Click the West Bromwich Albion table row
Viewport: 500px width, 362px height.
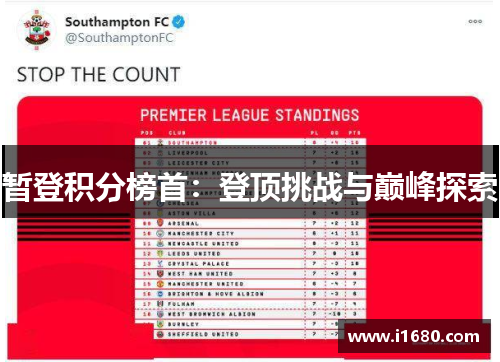(x=251, y=314)
